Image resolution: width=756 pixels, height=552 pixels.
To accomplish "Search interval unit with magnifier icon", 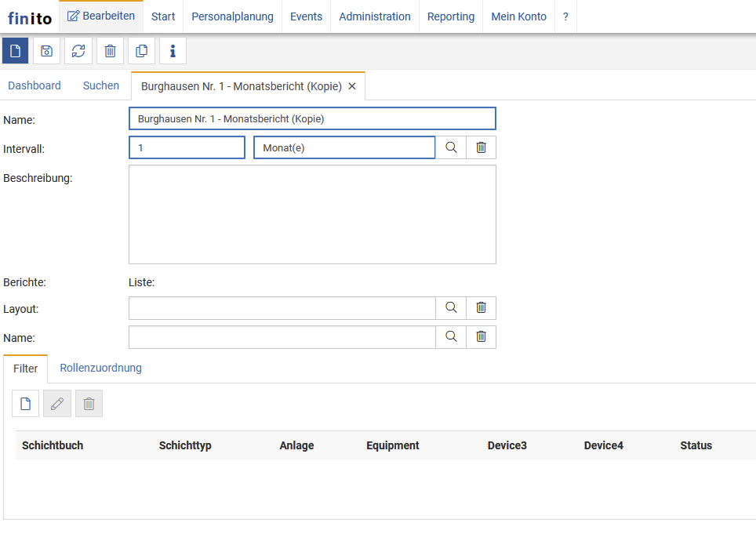I will tap(451, 147).
